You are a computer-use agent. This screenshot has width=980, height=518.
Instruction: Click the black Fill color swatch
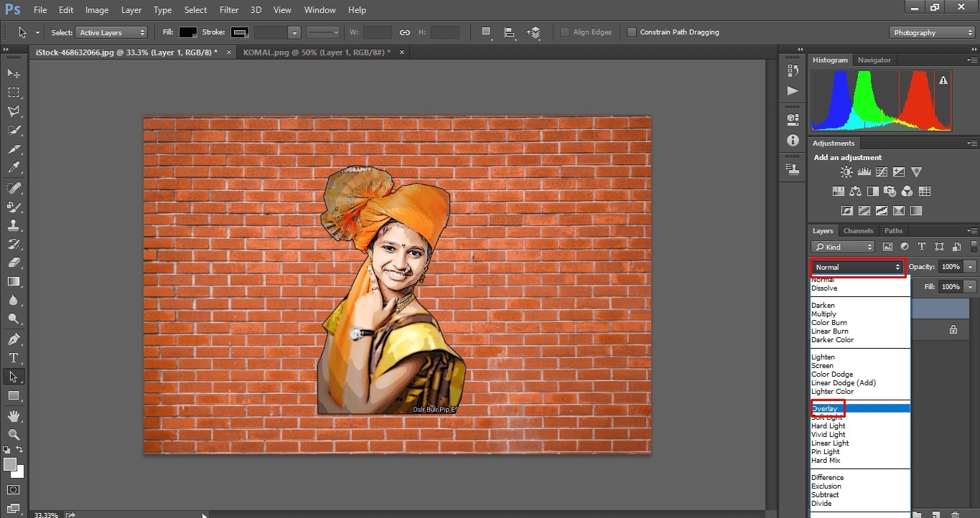tap(188, 32)
